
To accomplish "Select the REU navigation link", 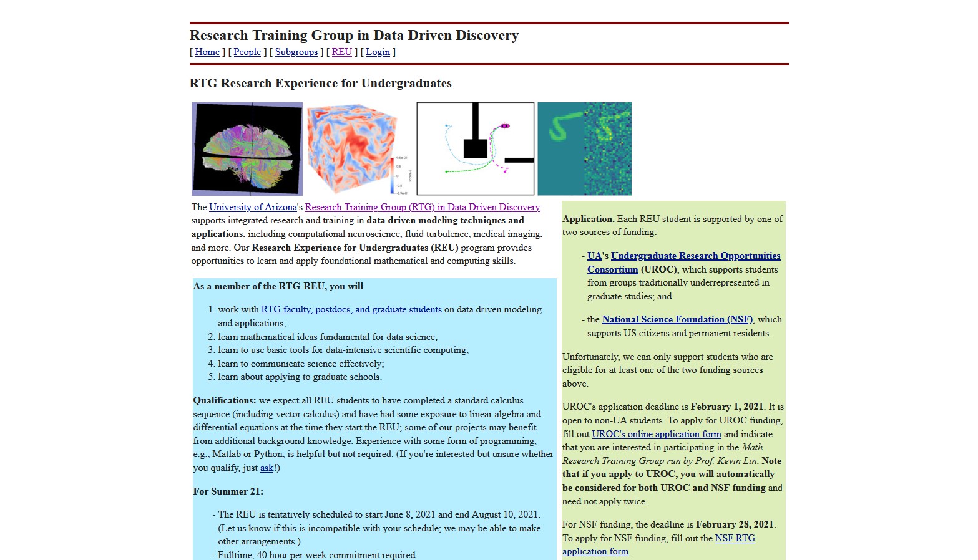I will click(x=342, y=52).
